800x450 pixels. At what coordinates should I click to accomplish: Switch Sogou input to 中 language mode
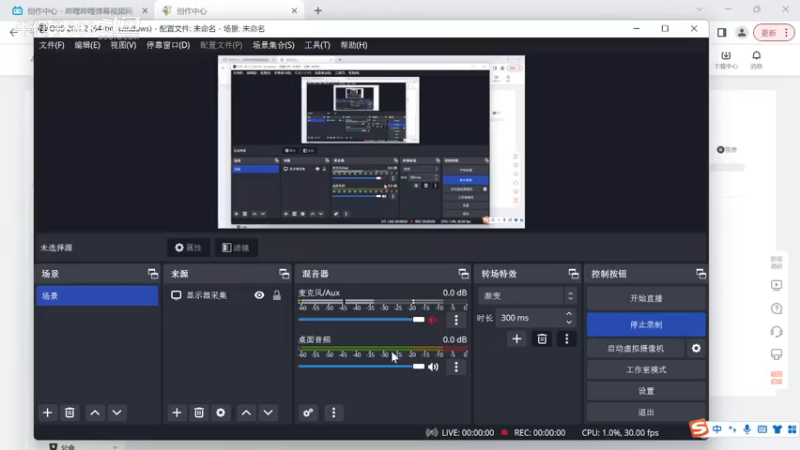click(x=717, y=430)
